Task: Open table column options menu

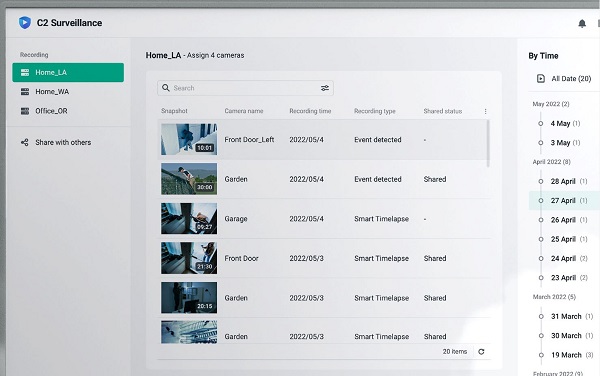Action: [x=485, y=111]
